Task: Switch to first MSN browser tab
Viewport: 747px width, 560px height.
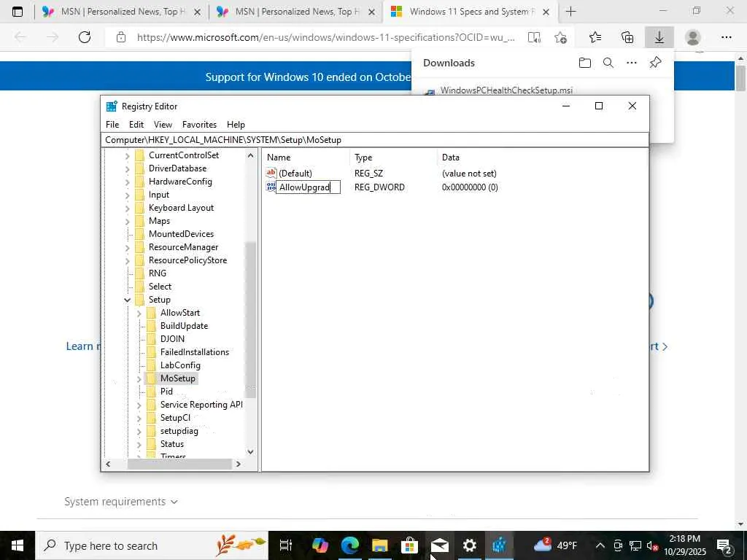Action: click(121, 12)
